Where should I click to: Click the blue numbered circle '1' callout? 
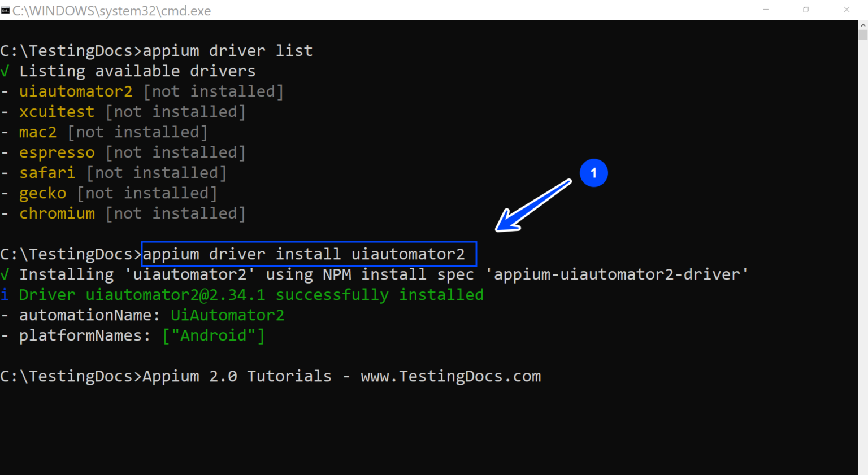click(593, 173)
